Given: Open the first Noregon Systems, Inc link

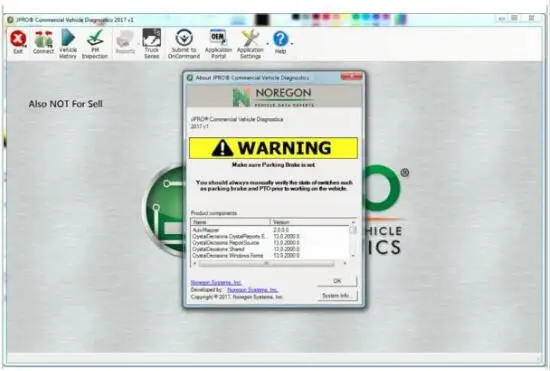Looking at the screenshot, I should (216, 283).
